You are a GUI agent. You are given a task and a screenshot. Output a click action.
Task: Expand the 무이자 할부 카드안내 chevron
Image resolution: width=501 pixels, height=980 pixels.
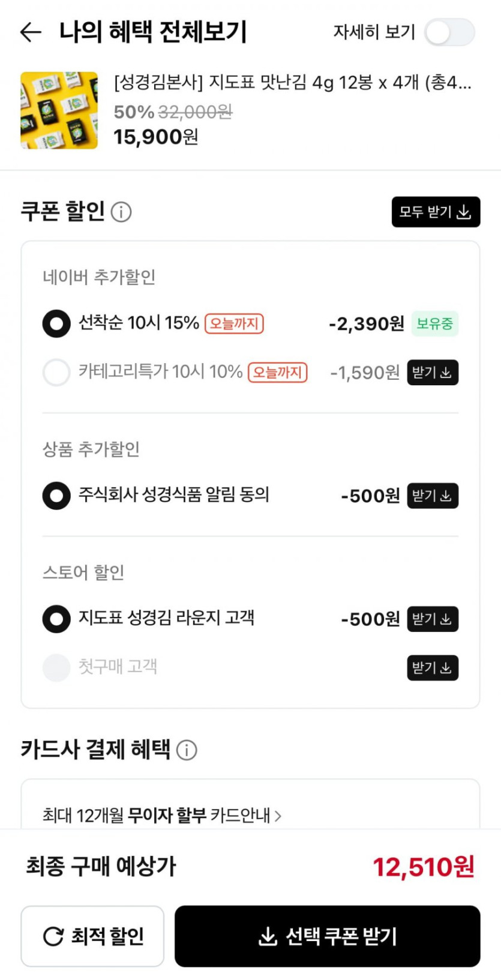click(278, 816)
